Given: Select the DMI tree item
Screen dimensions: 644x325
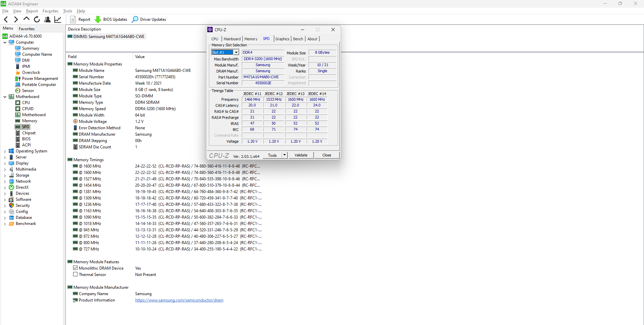Looking at the screenshot, I should pyautogui.click(x=22, y=60).
